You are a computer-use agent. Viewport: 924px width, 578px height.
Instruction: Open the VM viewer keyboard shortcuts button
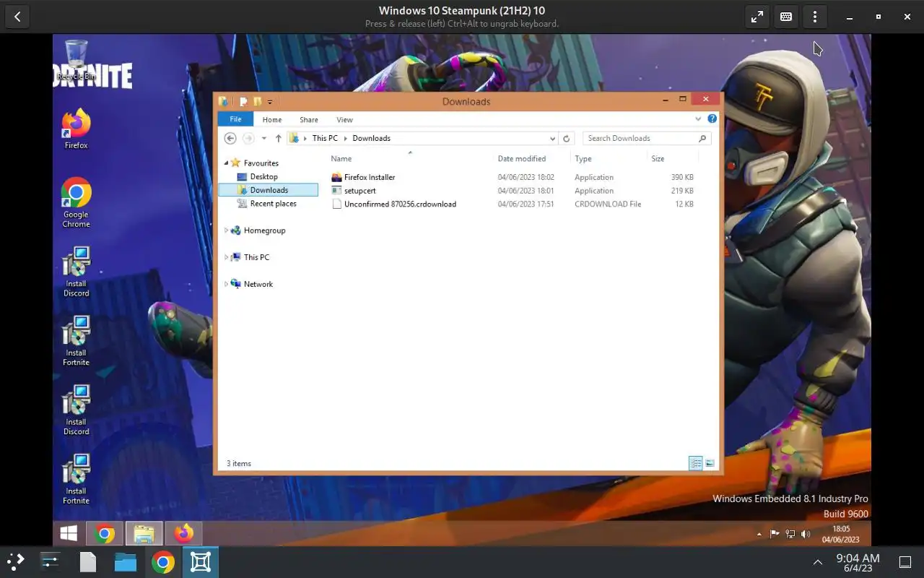tap(786, 17)
